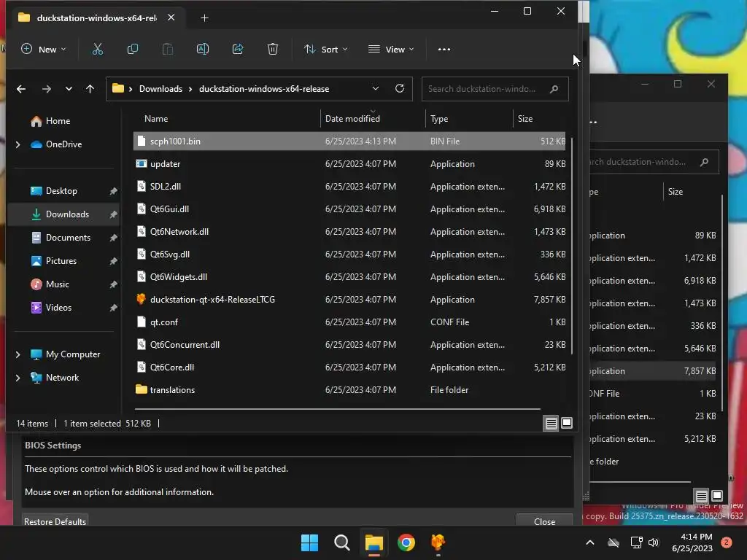
Task: Open the View dropdown menu
Action: coord(391,49)
